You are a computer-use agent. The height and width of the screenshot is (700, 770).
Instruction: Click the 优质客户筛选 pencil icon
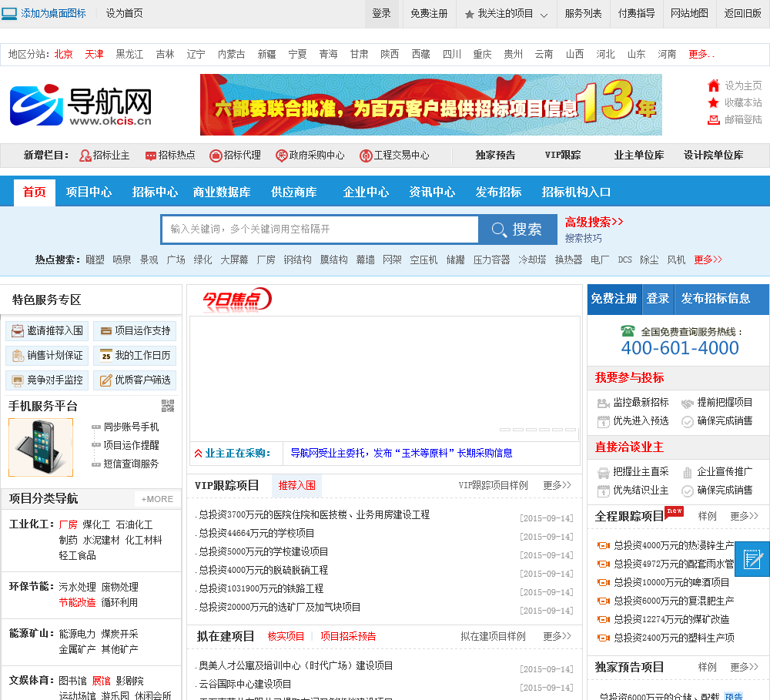106,380
